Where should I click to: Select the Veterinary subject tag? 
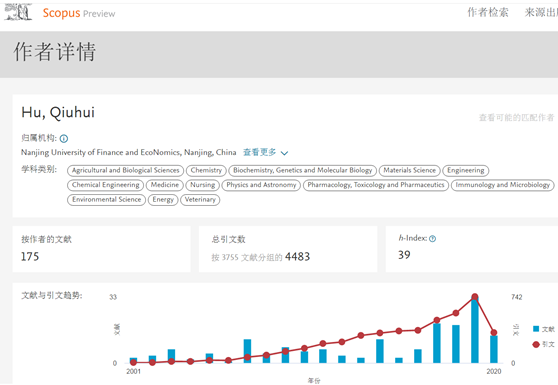pyautogui.click(x=200, y=200)
